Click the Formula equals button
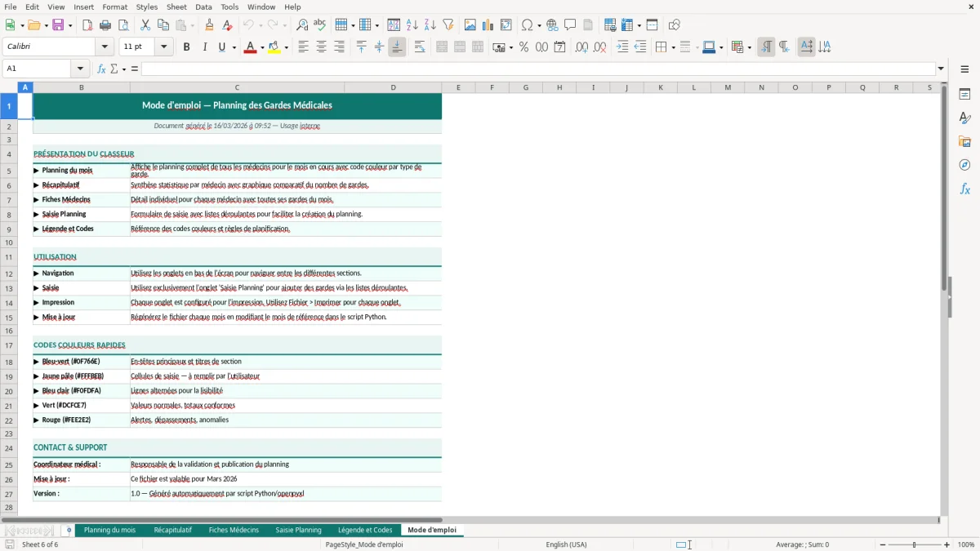The image size is (980, 551). click(x=135, y=69)
